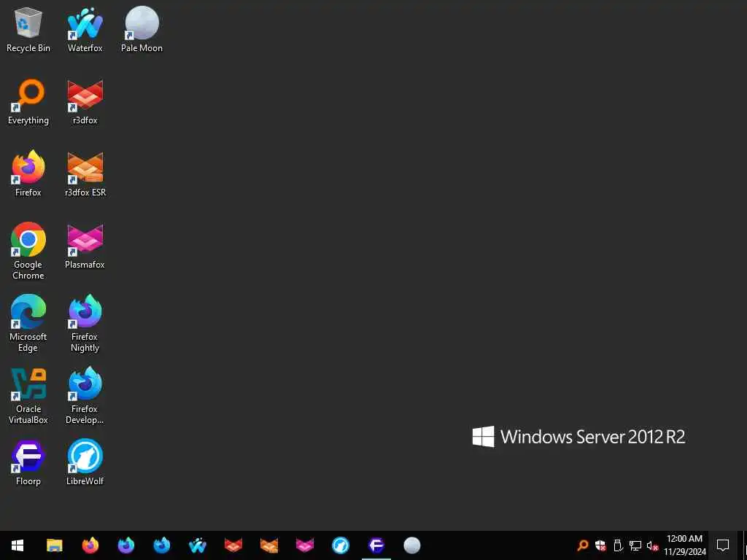Open the clock showing 12:00 AM
The image size is (747, 560).
coord(684,545)
